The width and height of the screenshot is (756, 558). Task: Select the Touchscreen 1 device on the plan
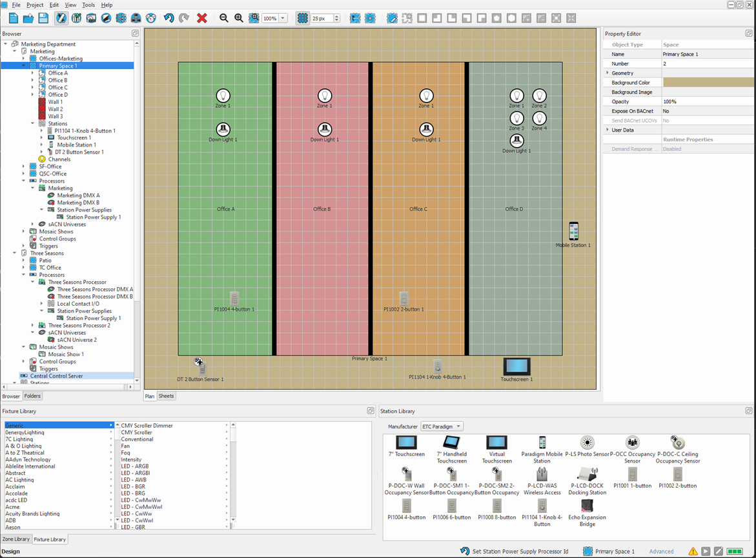pos(516,367)
